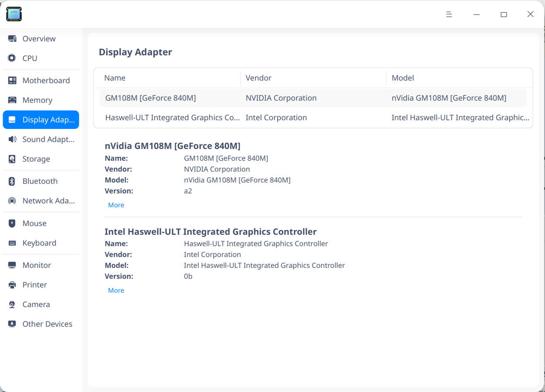Select Sound Adapter label in the sidebar
This screenshot has width=545, height=392.
[x=49, y=139]
